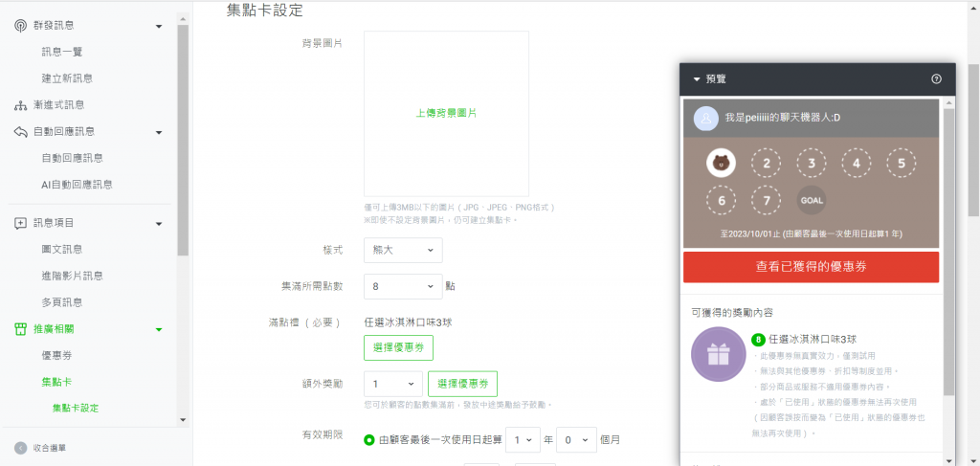Click the sidebar scroll down arrow
This screenshot has height=466, width=980.
pyautogui.click(x=183, y=420)
